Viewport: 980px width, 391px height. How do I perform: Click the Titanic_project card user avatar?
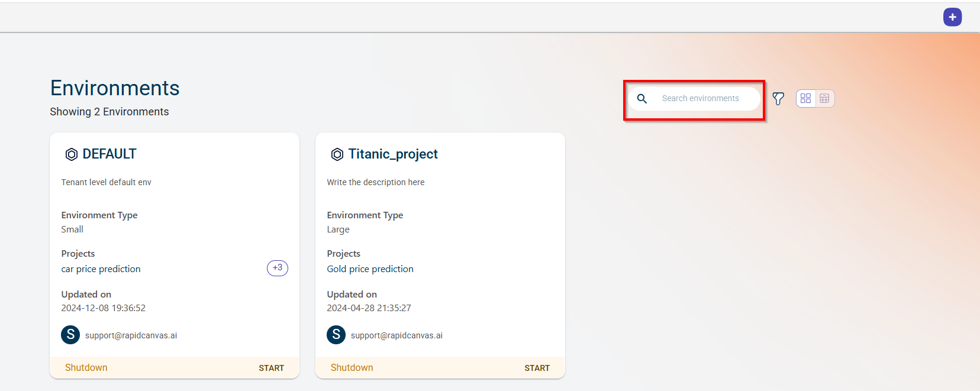coord(336,335)
